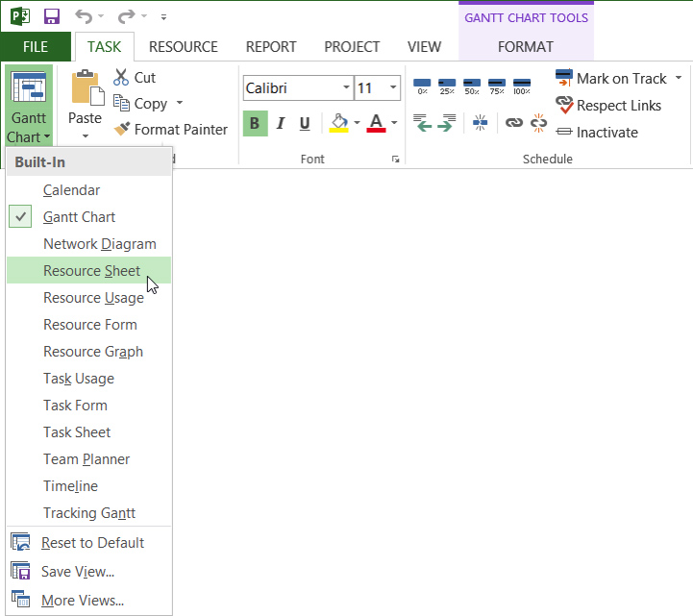This screenshot has width=693, height=616.
Task: Click the Project application logo icon
Action: (x=20, y=16)
